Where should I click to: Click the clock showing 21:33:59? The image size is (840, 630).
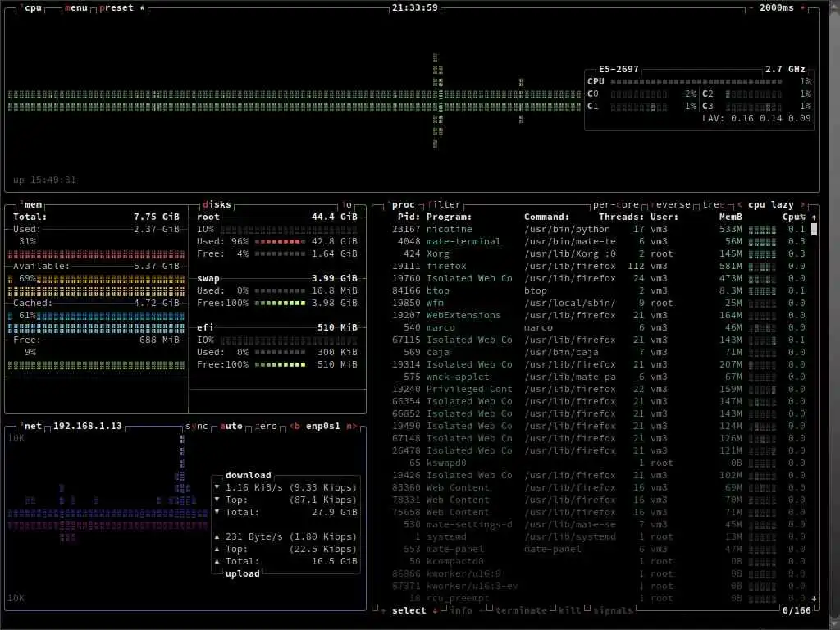point(414,8)
